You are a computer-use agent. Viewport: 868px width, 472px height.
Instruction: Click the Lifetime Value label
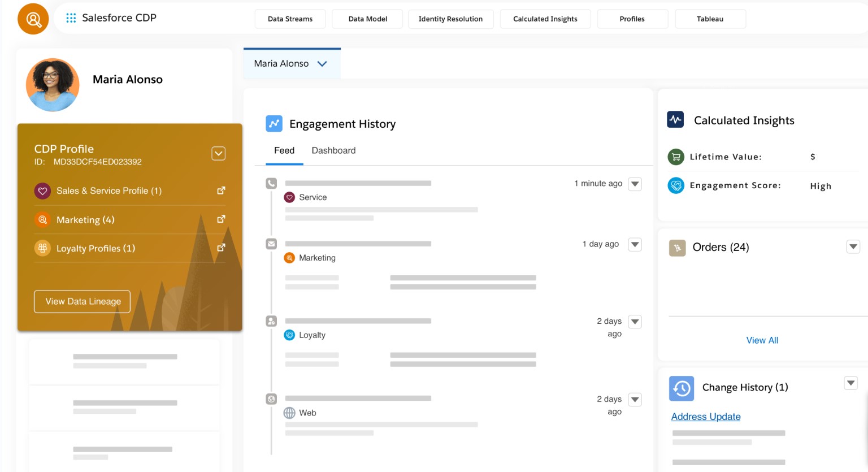pyautogui.click(x=726, y=157)
